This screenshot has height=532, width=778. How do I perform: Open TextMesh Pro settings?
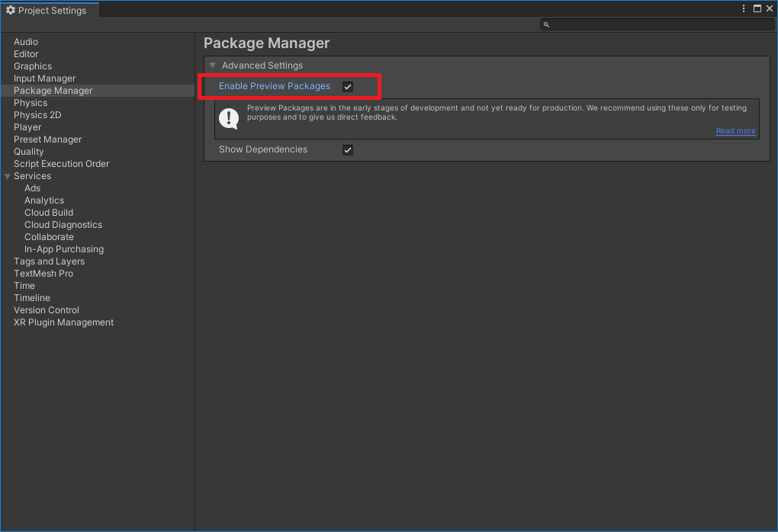coord(43,273)
